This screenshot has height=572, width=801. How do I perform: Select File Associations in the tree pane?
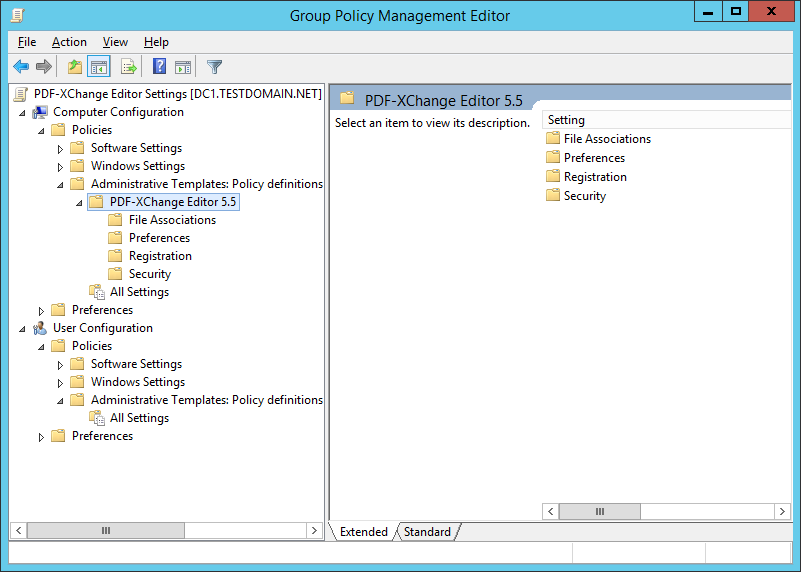pos(172,220)
